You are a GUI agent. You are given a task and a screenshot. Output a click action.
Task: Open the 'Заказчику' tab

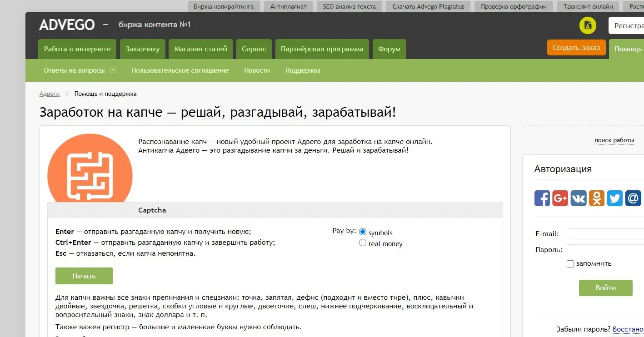pyautogui.click(x=143, y=49)
